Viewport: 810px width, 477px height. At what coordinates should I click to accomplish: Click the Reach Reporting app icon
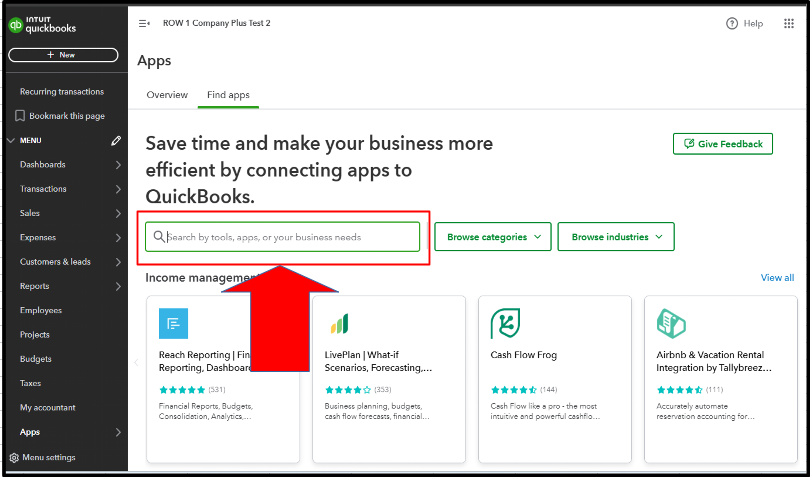[x=174, y=324]
